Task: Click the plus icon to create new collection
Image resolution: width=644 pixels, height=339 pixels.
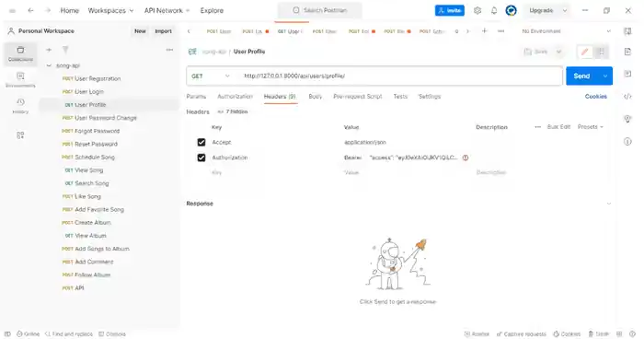Action: [49, 50]
